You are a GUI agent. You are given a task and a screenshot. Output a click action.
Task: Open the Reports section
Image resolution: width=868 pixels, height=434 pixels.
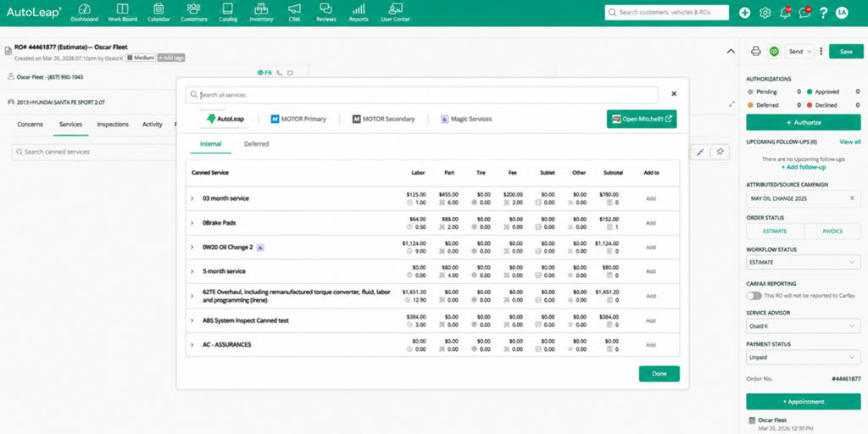click(x=359, y=13)
